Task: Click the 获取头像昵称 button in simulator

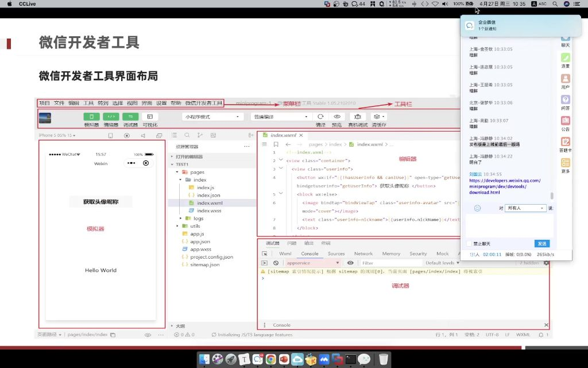Action: click(x=100, y=202)
